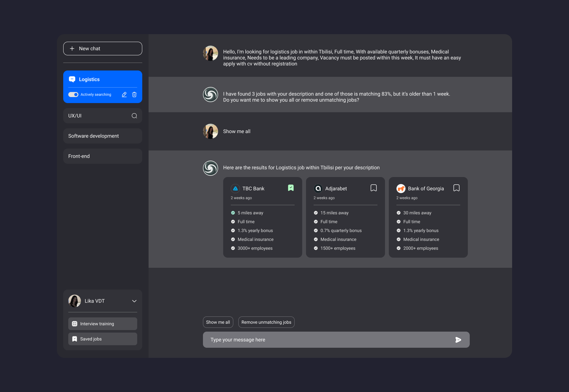Delete the Logistics chat with trash icon
Image resolution: width=569 pixels, height=392 pixels.
(134, 95)
